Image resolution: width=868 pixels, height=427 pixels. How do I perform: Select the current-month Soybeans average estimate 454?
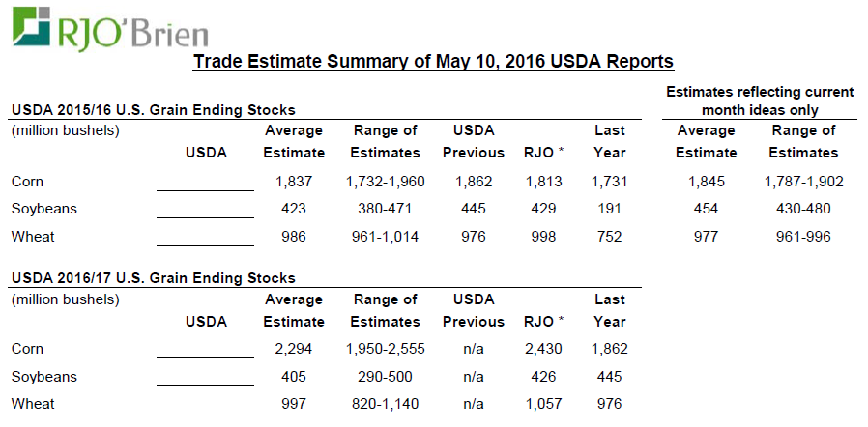707,208
